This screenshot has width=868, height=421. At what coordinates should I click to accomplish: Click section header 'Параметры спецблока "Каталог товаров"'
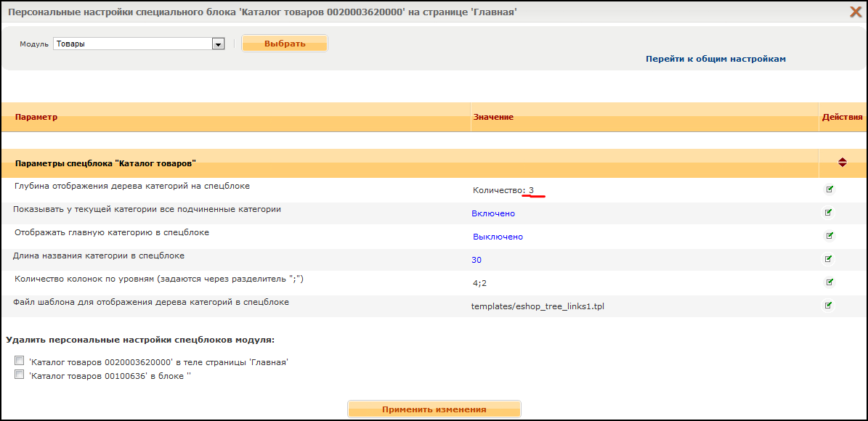pyautogui.click(x=105, y=163)
